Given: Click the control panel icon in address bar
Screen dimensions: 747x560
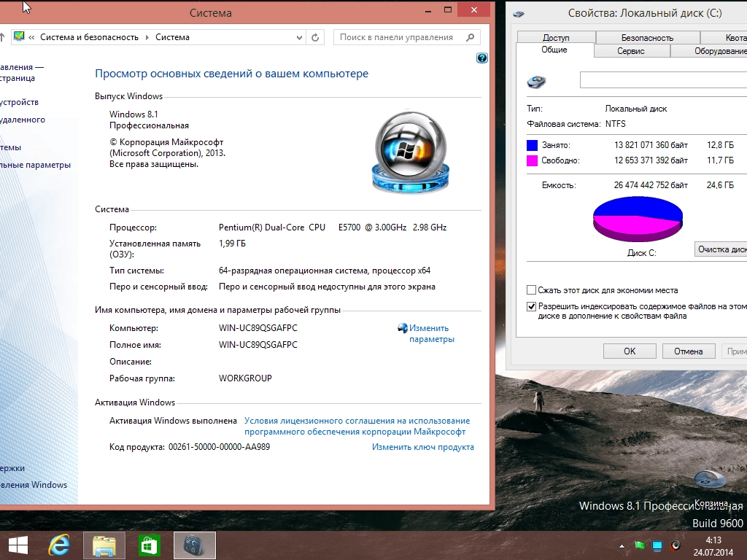Looking at the screenshot, I should coord(19,36).
